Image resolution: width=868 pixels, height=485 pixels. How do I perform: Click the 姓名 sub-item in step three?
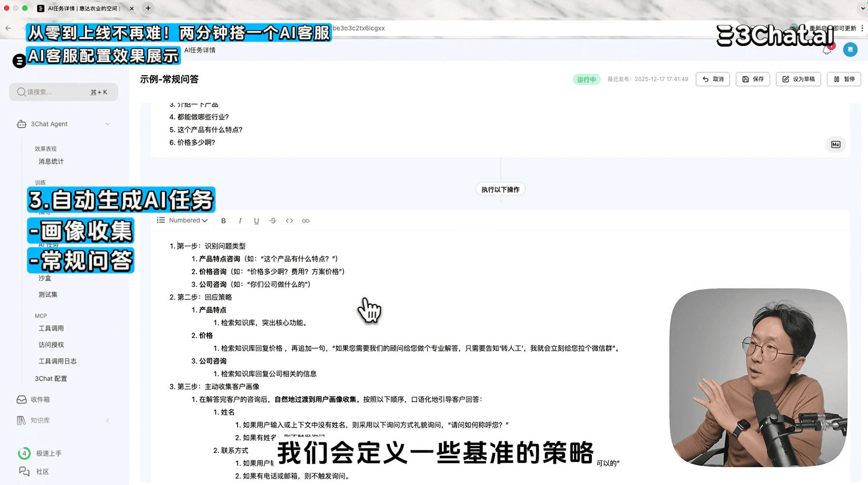(x=228, y=412)
